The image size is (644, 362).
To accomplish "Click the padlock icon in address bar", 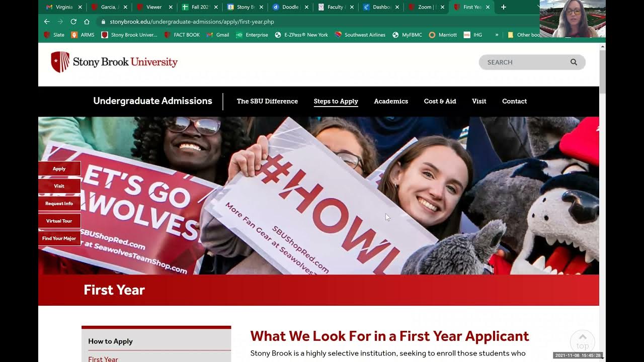I will (103, 22).
